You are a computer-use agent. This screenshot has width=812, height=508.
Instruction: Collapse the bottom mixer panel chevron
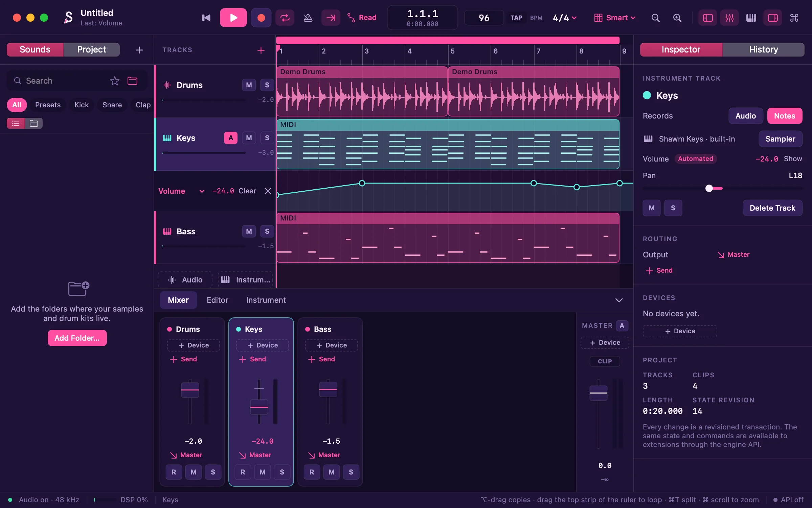coord(619,300)
